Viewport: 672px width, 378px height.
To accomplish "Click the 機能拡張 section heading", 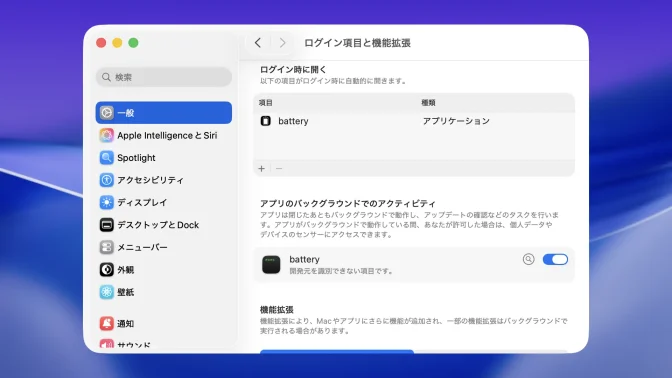I will pyautogui.click(x=277, y=309).
